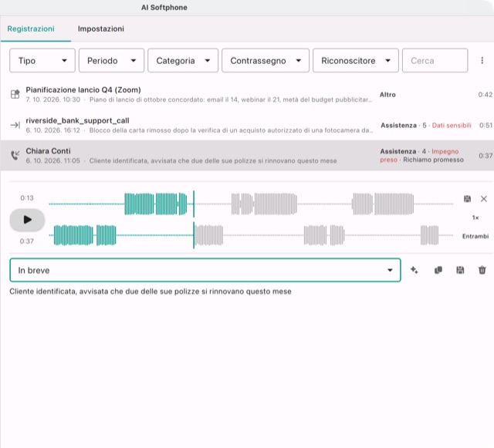
Task: Click the 0:51 duration of riverside recording
Action: pyautogui.click(x=486, y=126)
